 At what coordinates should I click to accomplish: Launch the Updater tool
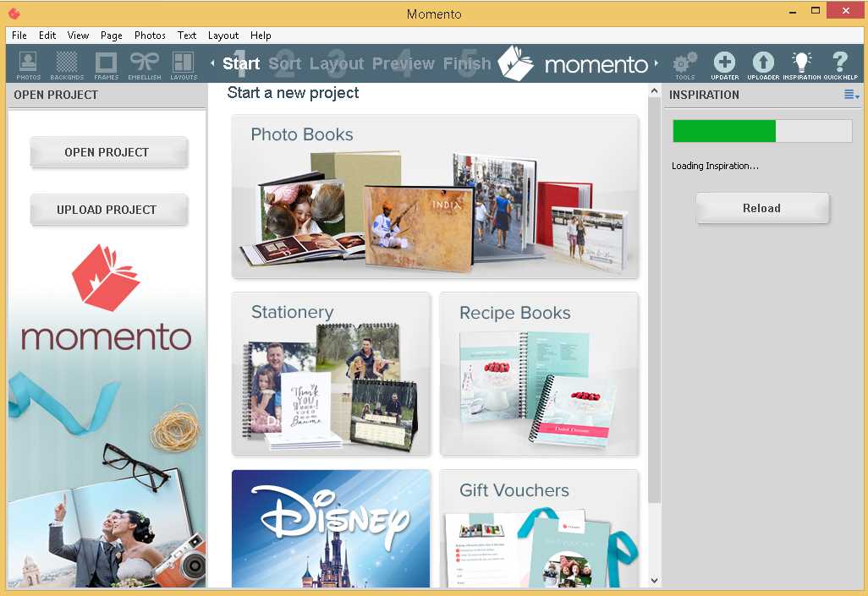(x=725, y=65)
